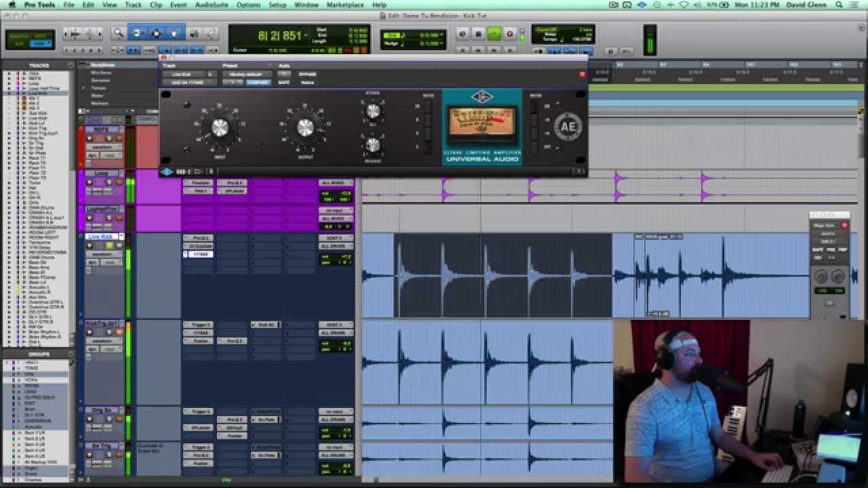The height and width of the screenshot is (488, 868).
Task: Click the Go to End transport button
Action: tap(510, 51)
